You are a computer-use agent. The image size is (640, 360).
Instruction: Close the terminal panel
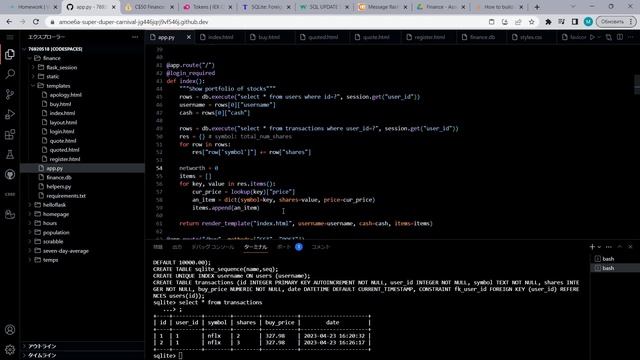tap(630, 247)
